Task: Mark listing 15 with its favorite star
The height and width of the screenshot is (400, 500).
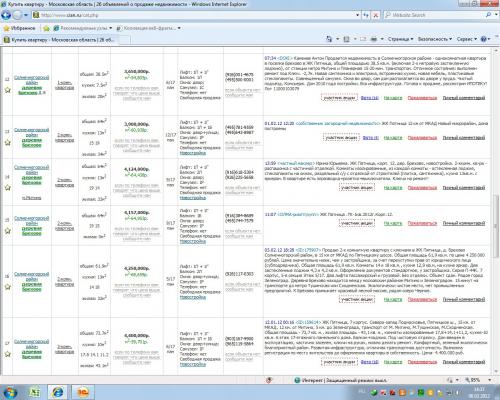Action: [8, 231]
